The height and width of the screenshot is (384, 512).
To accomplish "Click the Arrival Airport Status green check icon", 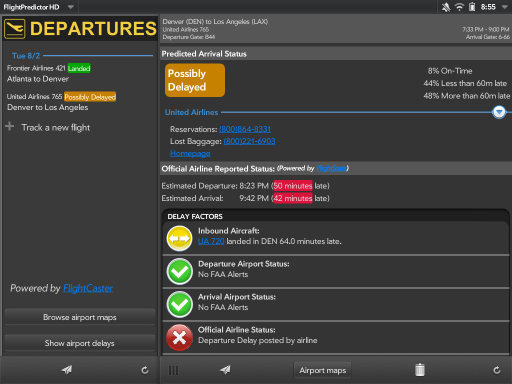I will [x=179, y=304].
